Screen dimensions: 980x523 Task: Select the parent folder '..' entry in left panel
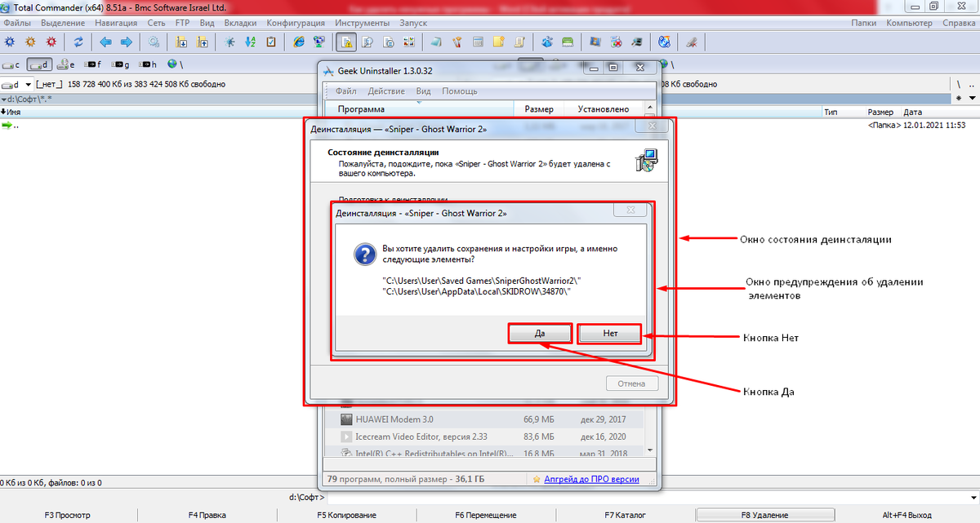click(11, 125)
